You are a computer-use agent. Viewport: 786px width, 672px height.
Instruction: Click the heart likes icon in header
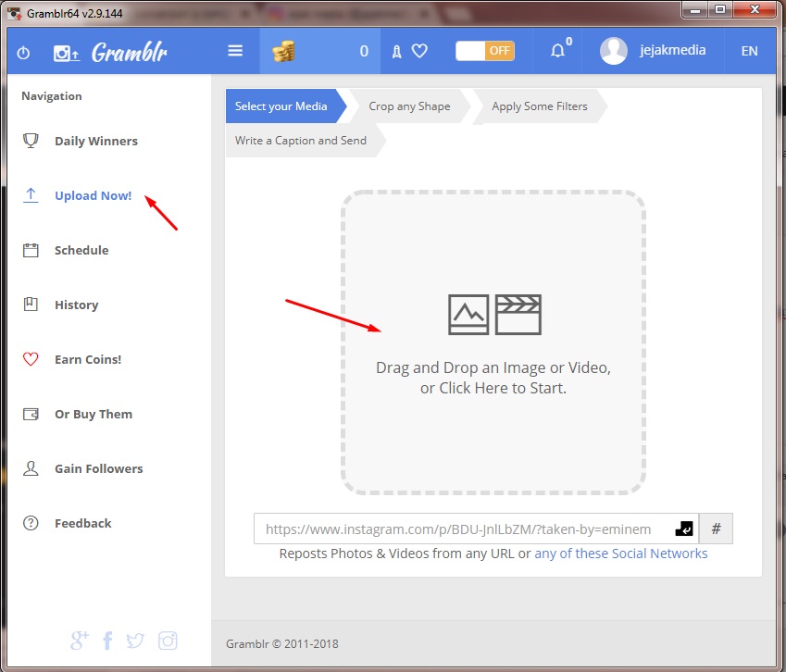[419, 51]
